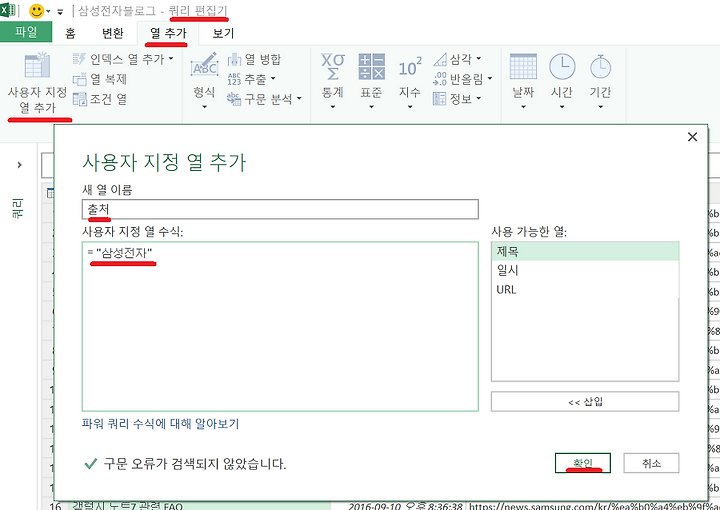720x510 pixels.
Task: Click the new column name field (출처)
Action: tap(280, 209)
